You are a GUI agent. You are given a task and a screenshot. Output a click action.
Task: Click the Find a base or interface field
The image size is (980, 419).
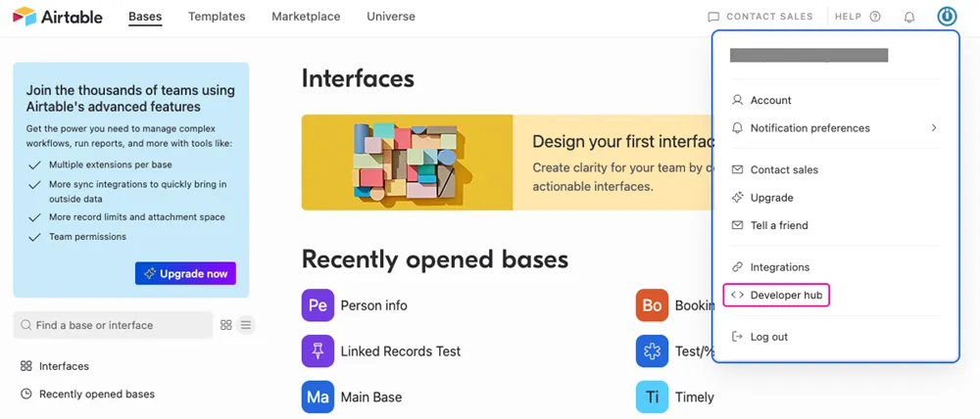(113, 325)
